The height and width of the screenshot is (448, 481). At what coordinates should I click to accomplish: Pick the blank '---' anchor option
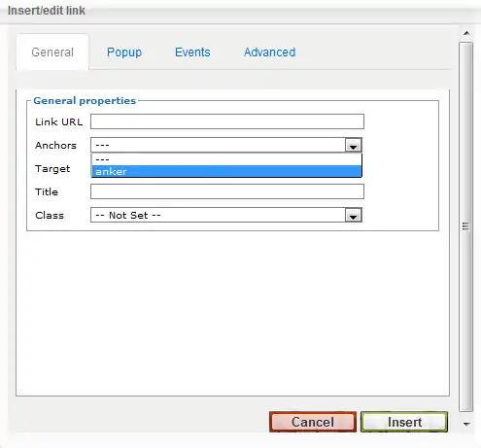(226, 159)
